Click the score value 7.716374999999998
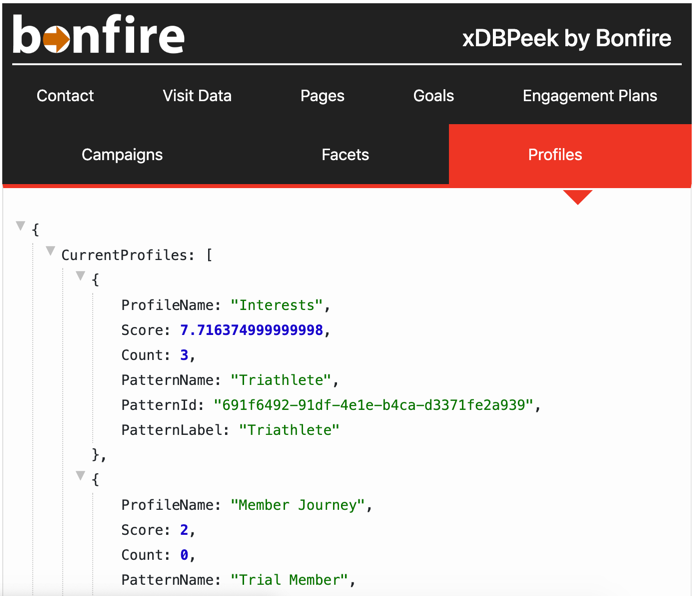 (251, 330)
